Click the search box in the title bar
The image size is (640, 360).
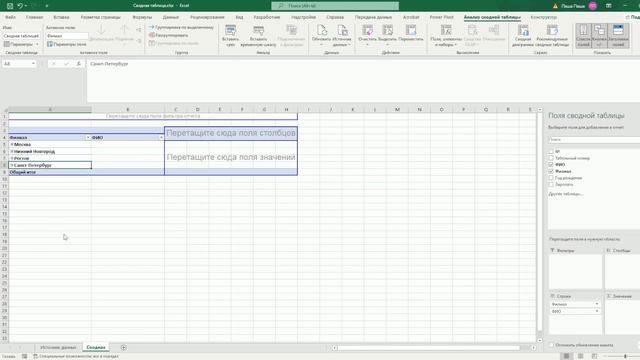335,6
